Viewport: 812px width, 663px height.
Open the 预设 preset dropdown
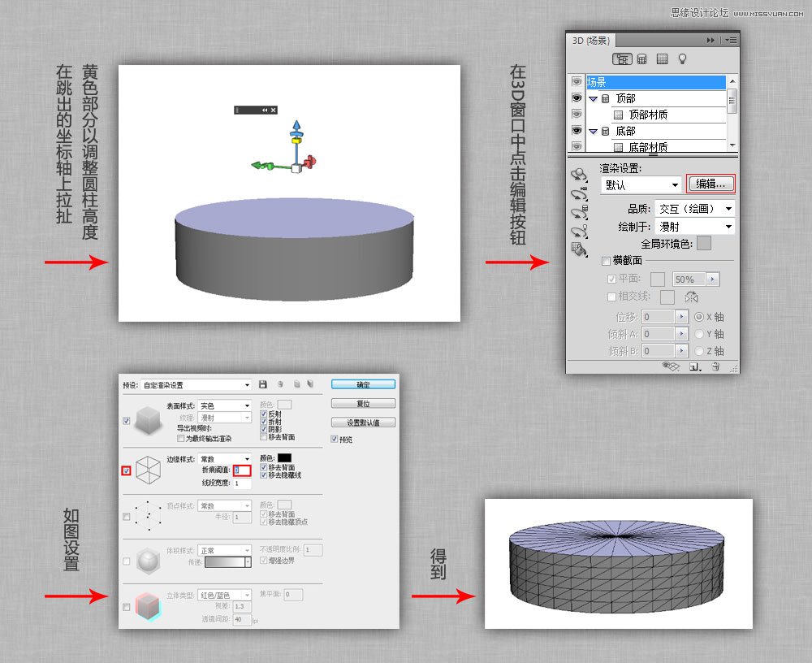[x=196, y=384]
